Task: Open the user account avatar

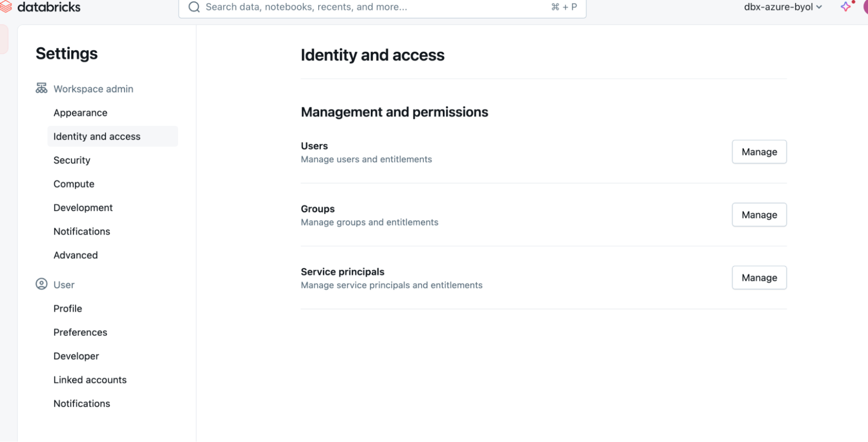Action: [x=864, y=7]
